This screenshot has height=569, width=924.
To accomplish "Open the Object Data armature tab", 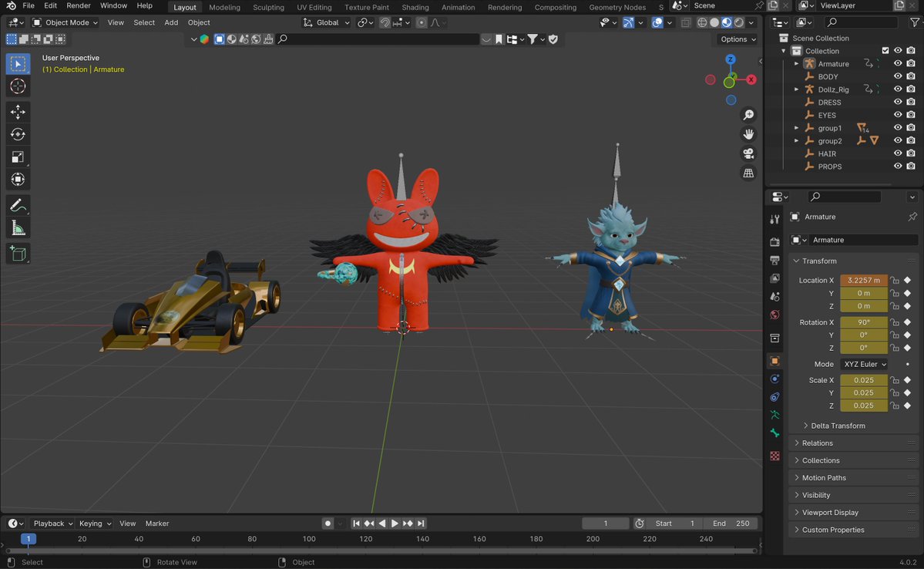I will pyautogui.click(x=775, y=415).
